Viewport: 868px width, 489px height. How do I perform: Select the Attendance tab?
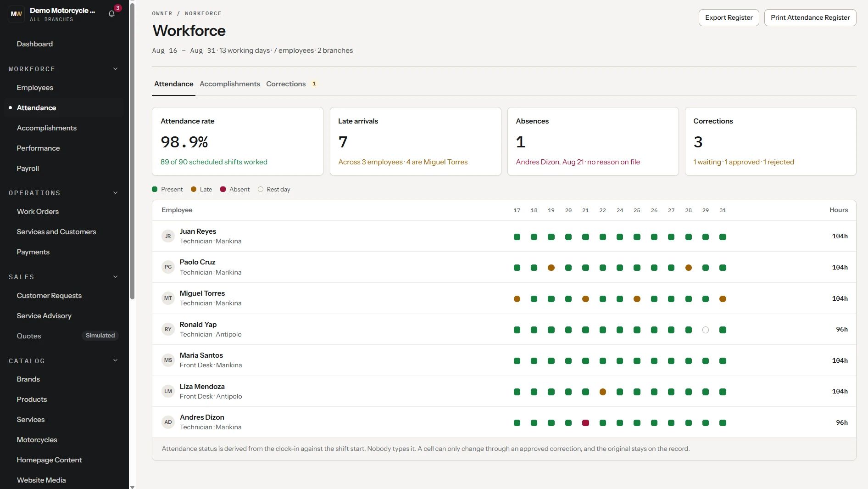click(x=173, y=84)
